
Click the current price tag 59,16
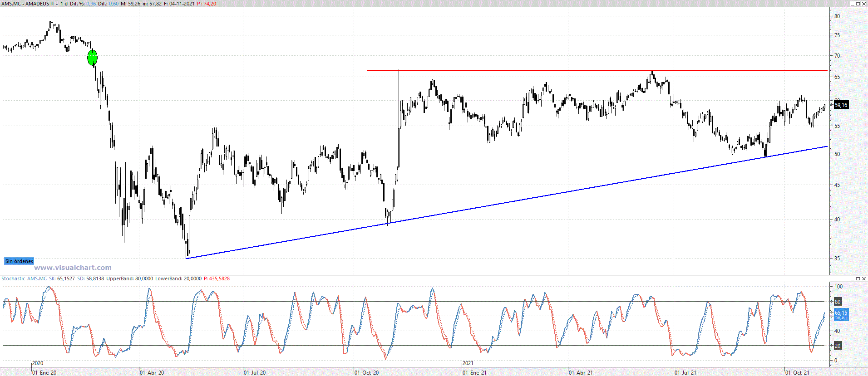pyautogui.click(x=841, y=105)
